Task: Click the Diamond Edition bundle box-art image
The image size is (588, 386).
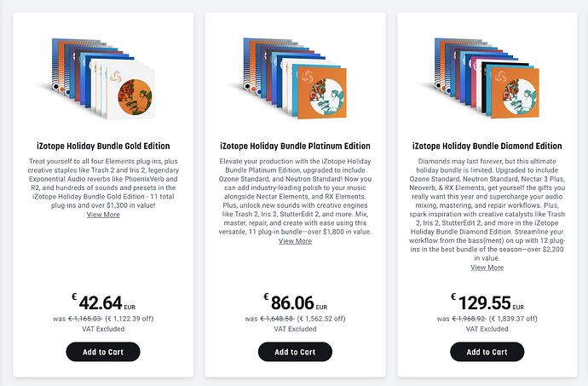Action: tap(482, 78)
